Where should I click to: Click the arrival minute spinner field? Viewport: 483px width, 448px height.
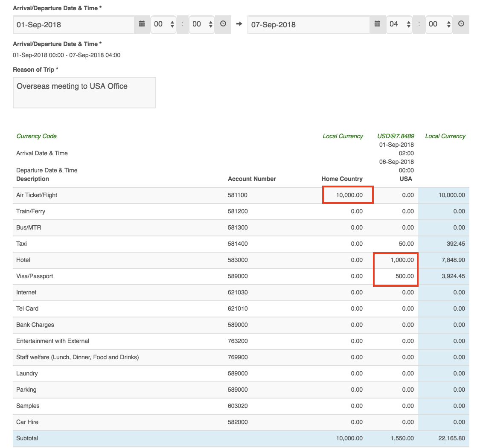tap(201, 24)
